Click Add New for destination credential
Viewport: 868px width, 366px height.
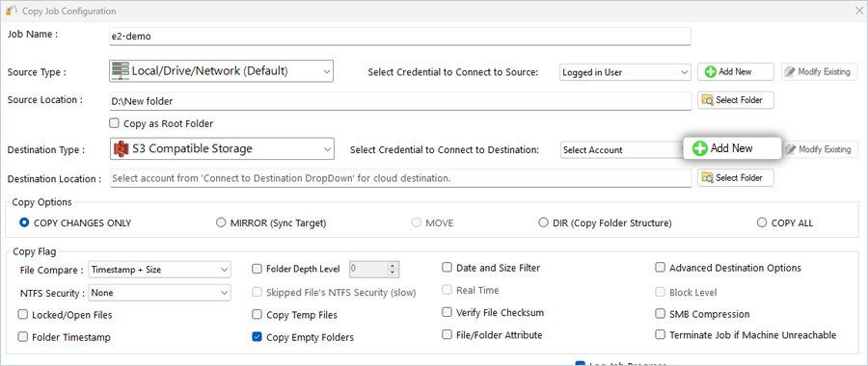click(732, 148)
